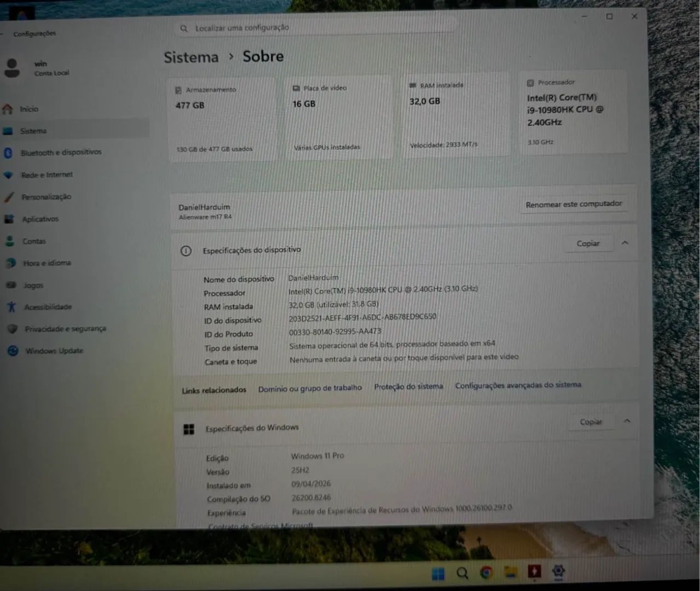Click the Privacidade shield icon
The image size is (700, 591).
(13, 329)
